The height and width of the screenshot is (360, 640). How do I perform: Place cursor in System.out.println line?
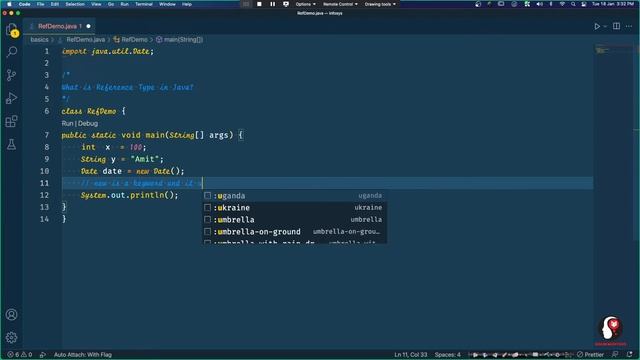[x=129, y=195]
